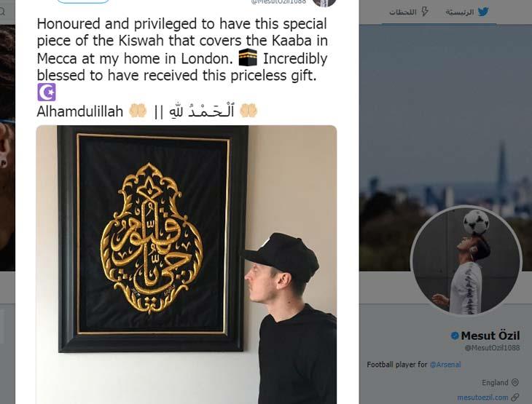Click the praying hands emoji after the Arabic text
This screenshot has width=532, height=404.
point(249,111)
